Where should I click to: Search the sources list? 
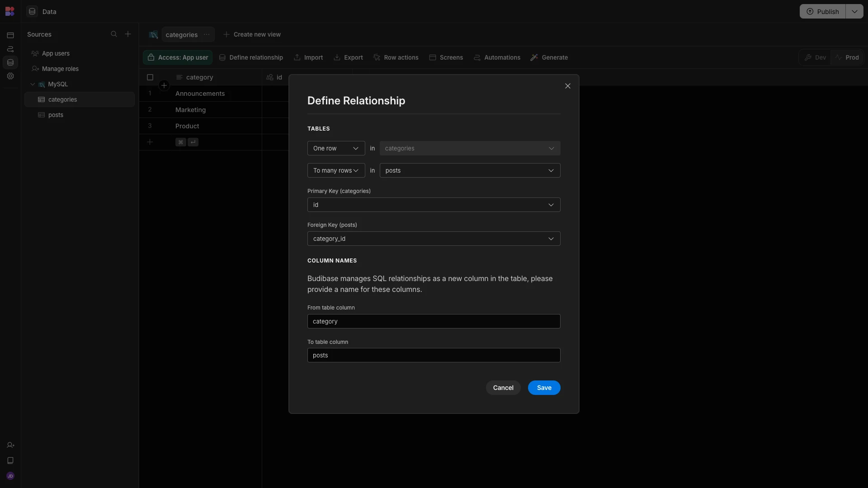114,34
